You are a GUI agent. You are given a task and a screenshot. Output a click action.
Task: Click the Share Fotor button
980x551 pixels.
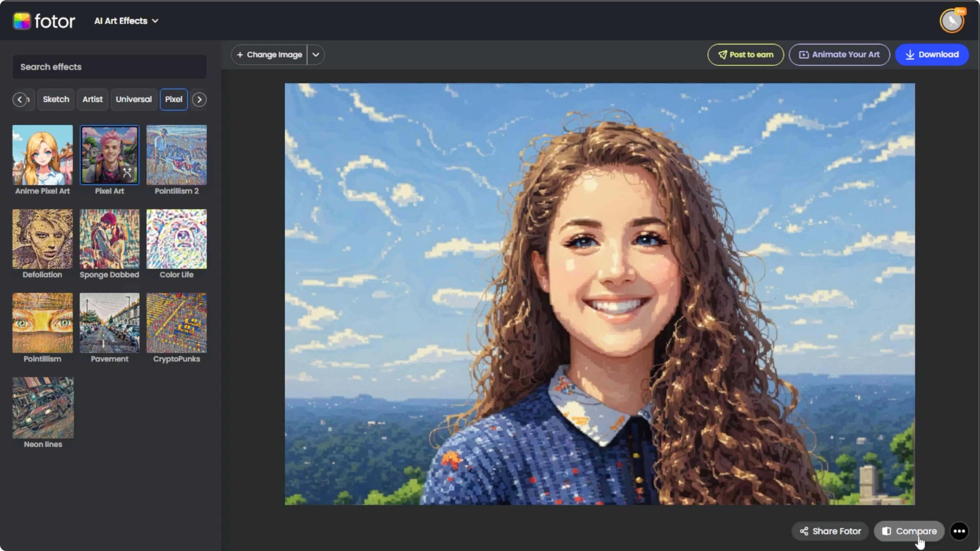pyautogui.click(x=830, y=532)
